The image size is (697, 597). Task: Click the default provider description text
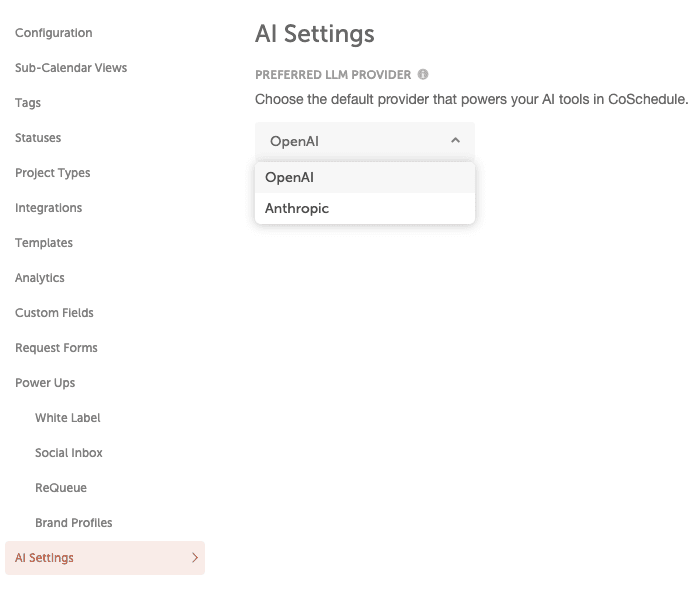pyautogui.click(x=472, y=99)
